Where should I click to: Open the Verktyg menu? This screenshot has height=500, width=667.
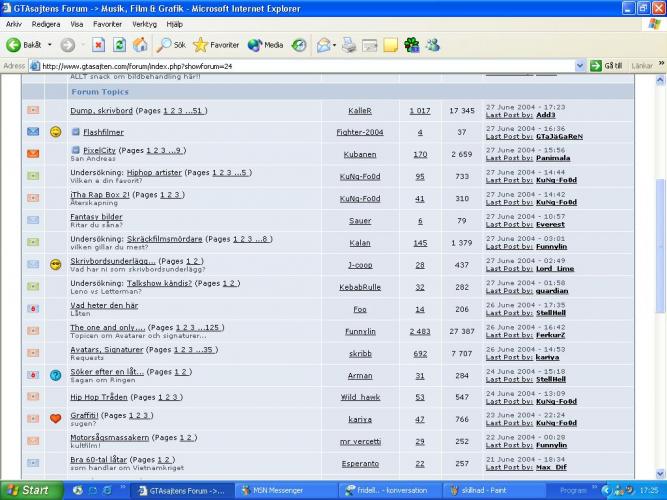pos(144,23)
